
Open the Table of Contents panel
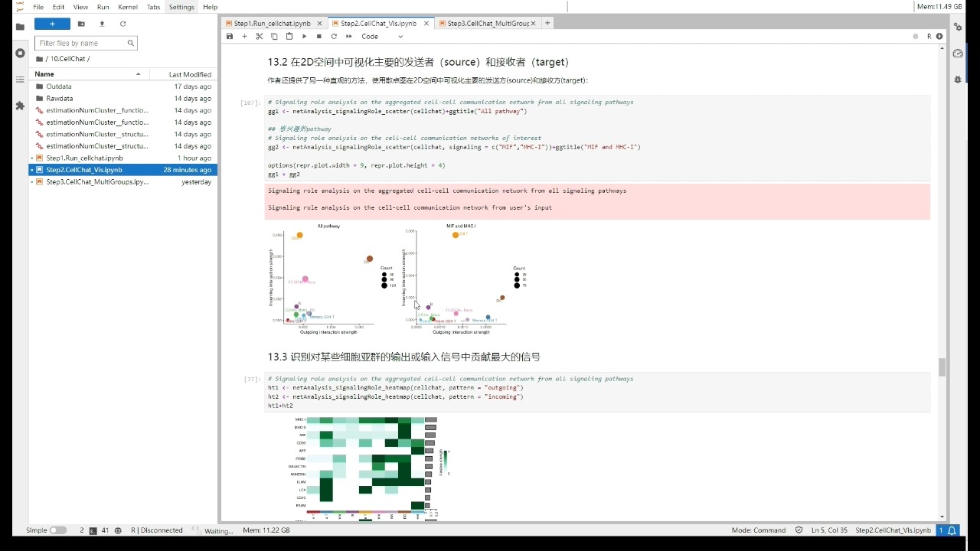point(20,80)
